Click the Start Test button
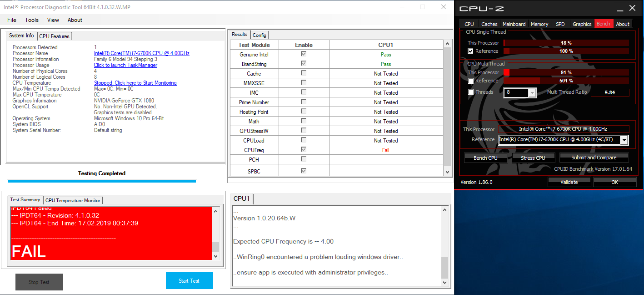Image resolution: width=644 pixels, height=295 pixels. pyautogui.click(x=189, y=280)
